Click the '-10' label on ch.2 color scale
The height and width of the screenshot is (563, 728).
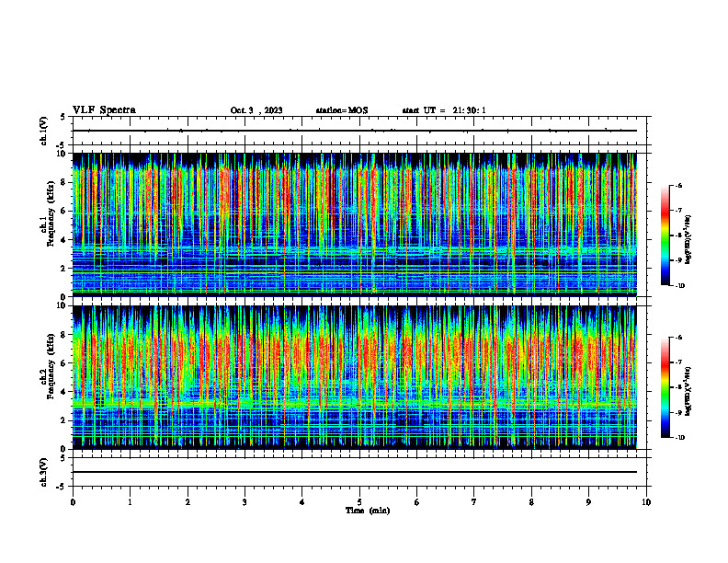(679, 438)
